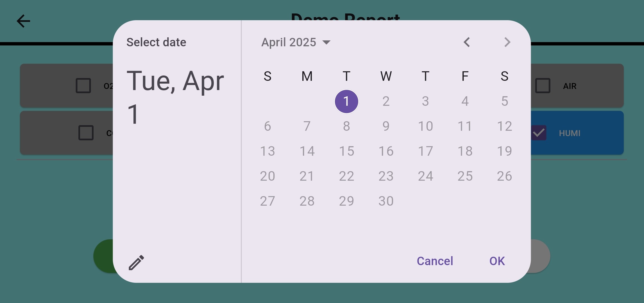Choose day 21 under Monday
This screenshot has height=303, width=644.
307,176
